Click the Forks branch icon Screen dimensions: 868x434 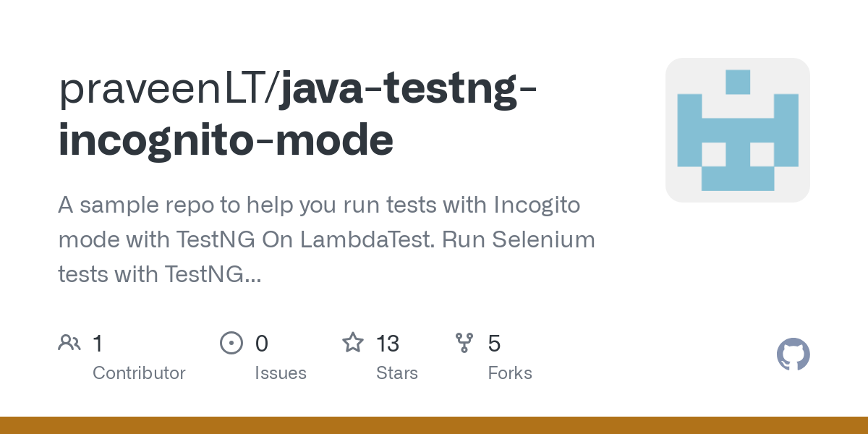[464, 343]
